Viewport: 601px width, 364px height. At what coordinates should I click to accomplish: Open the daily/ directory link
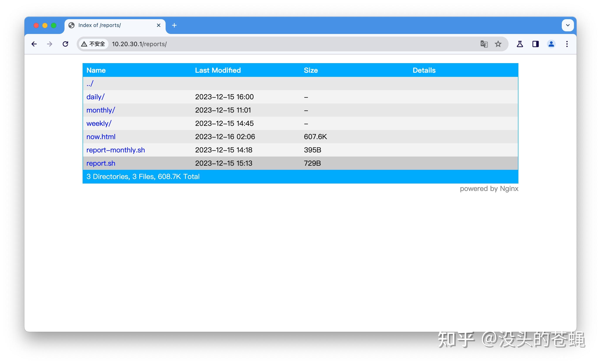click(95, 97)
